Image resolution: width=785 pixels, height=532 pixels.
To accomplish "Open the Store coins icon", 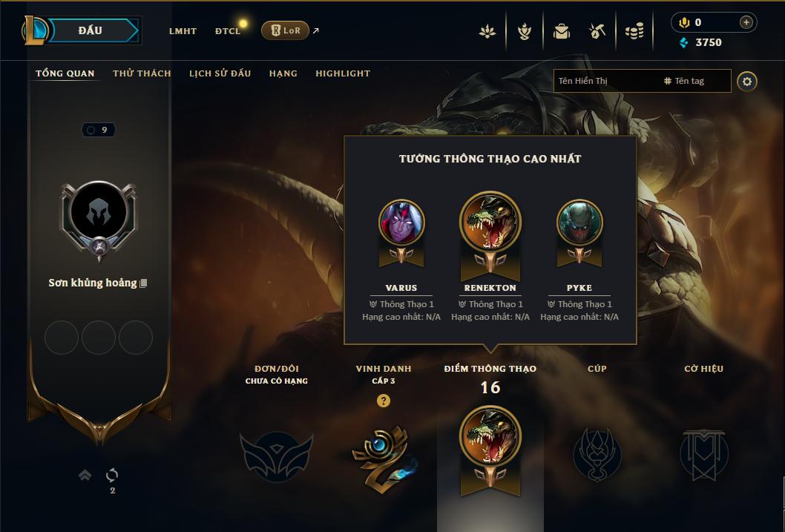I will [x=634, y=31].
